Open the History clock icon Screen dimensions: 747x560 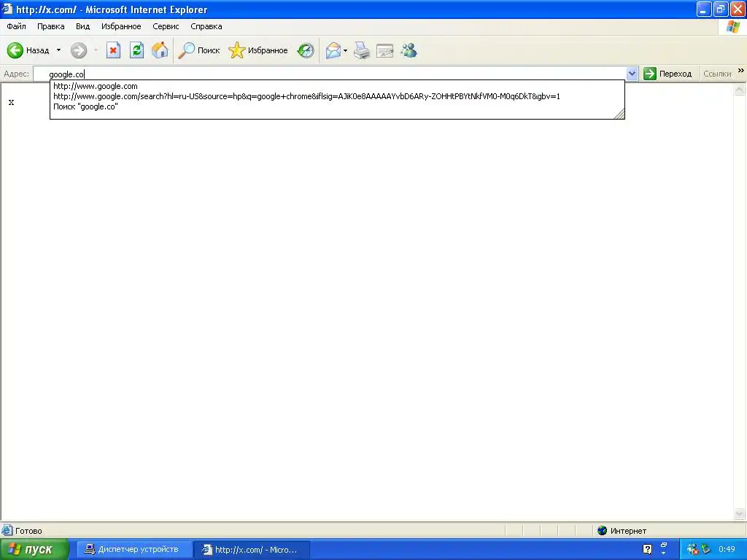click(306, 50)
